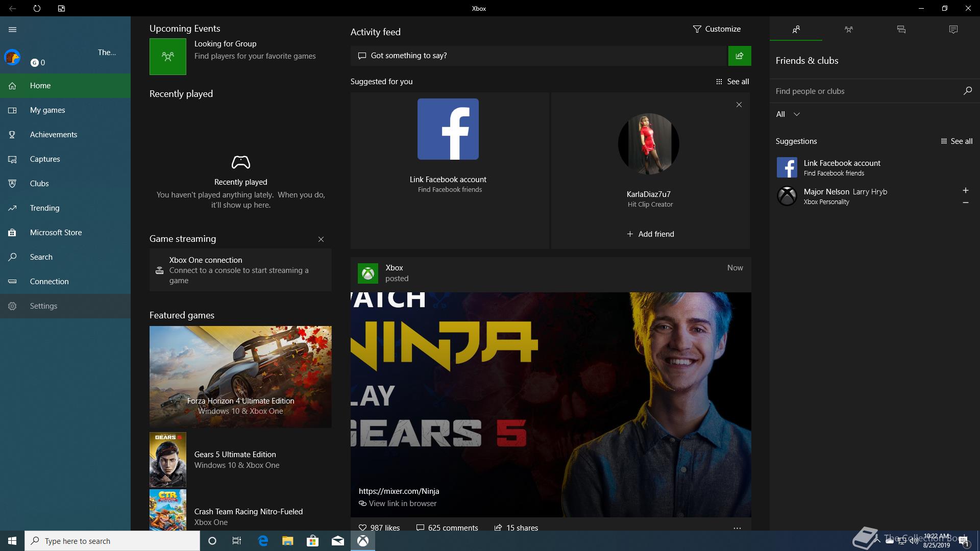Share the post with 15 shares
The width and height of the screenshot is (980, 551).
pos(516,528)
